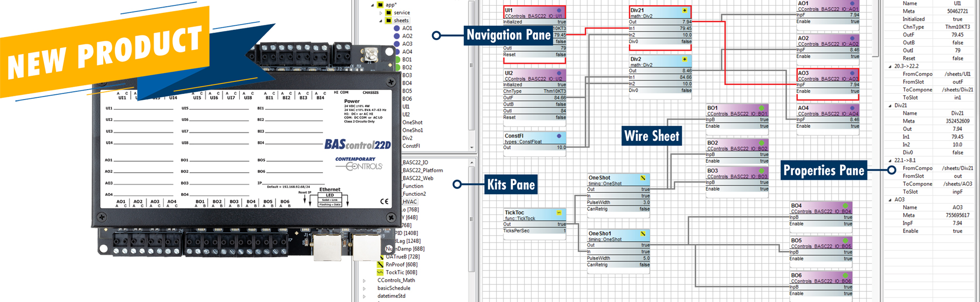Viewport: 980px width, 302px height.
Task: Click the ChnType value Thm10KT3 in properties
Action: click(957, 27)
